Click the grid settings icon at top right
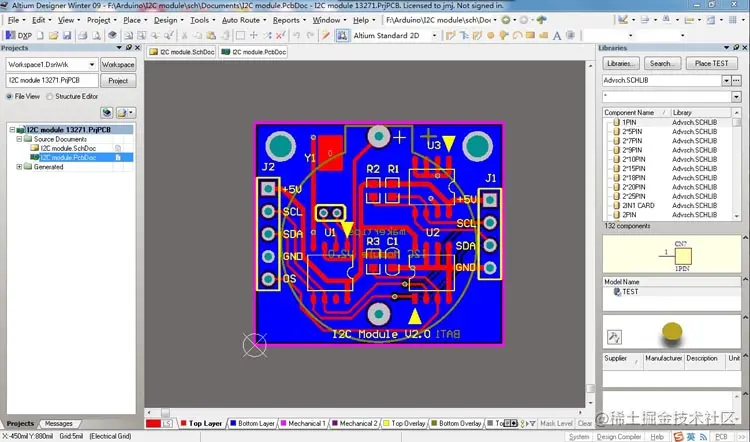The height and width of the screenshot is (442, 750). (732, 20)
